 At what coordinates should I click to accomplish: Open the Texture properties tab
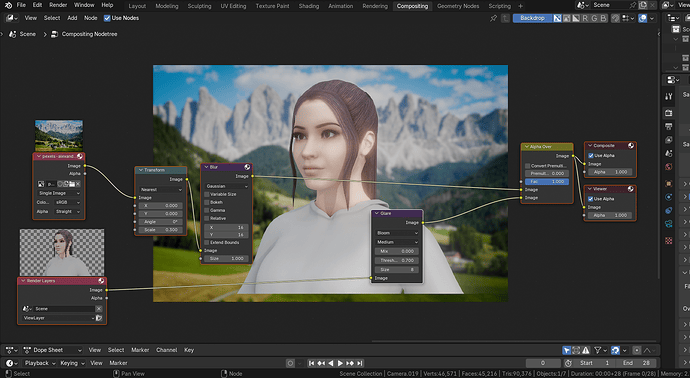click(668, 241)
